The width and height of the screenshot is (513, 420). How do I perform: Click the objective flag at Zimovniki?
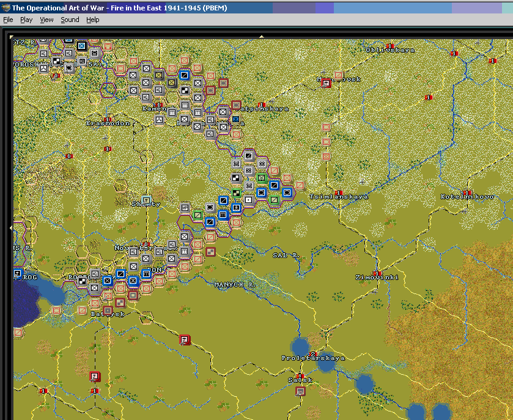tap(377, 273)
